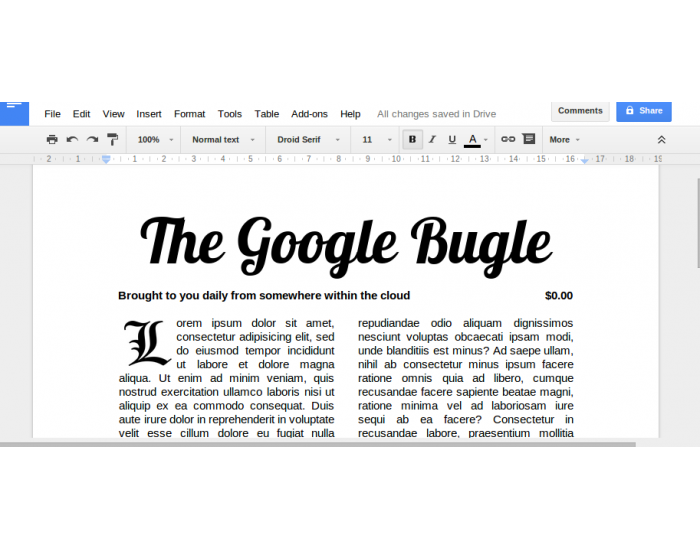
Task: Open the text color picker
Action: point(474,140)
